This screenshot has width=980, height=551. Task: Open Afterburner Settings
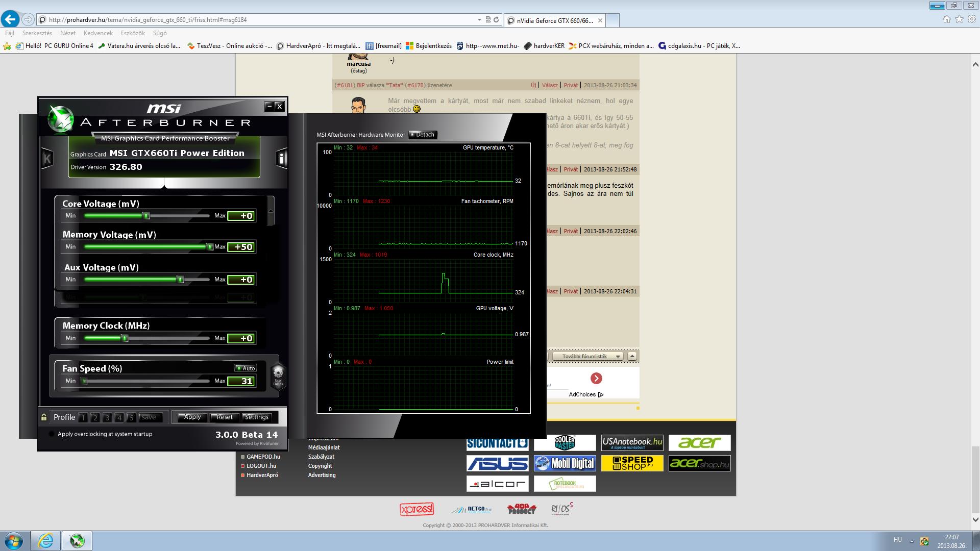(257, 417)
